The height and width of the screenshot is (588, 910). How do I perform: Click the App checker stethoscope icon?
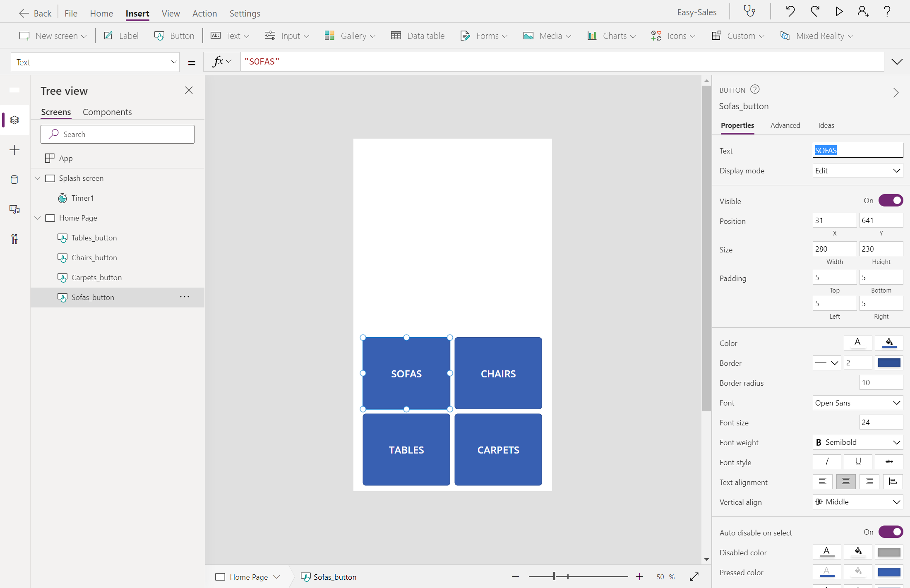pos(749,12)
